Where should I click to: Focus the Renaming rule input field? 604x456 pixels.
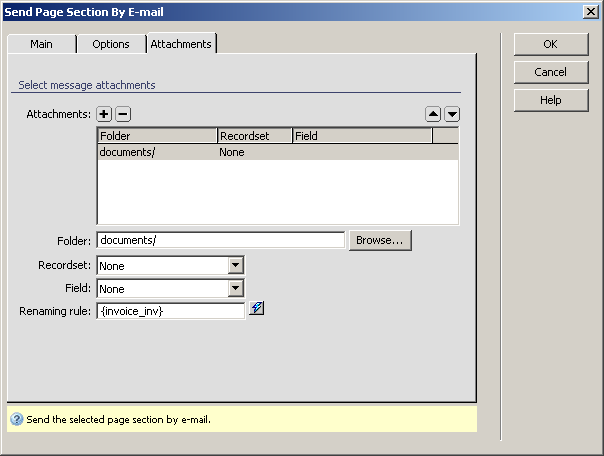tap(170, 311)
